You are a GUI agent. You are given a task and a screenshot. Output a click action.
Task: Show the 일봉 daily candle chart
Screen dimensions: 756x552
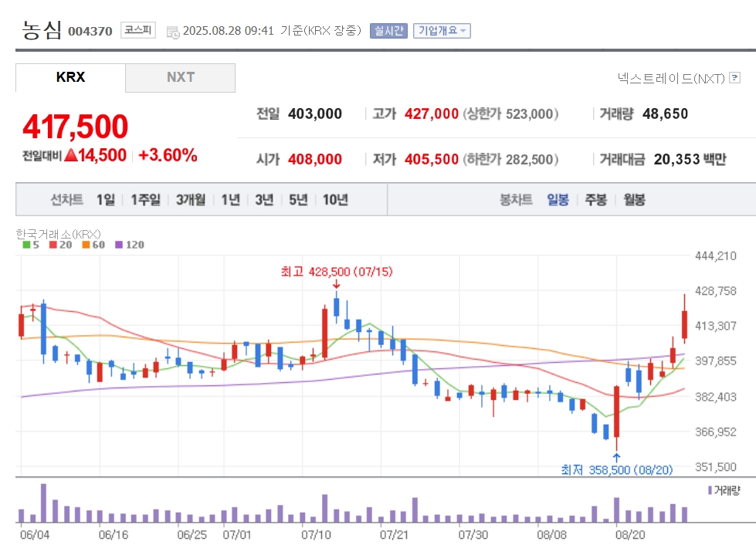pos(558,200)
